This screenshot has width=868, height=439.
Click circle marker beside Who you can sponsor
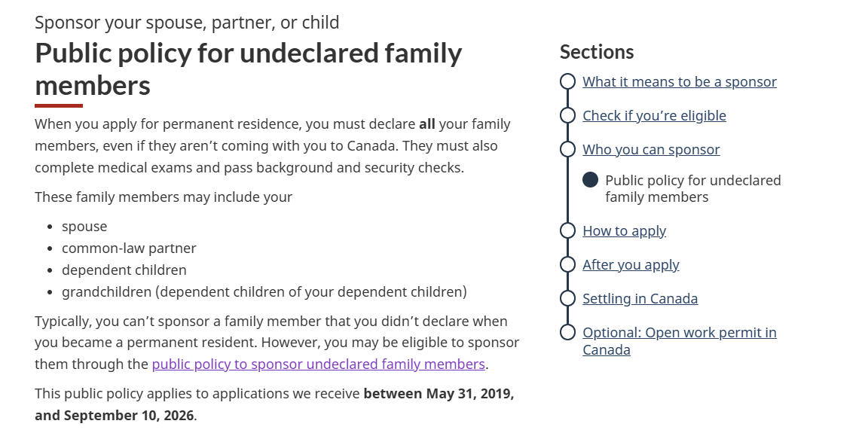[567, 149]
